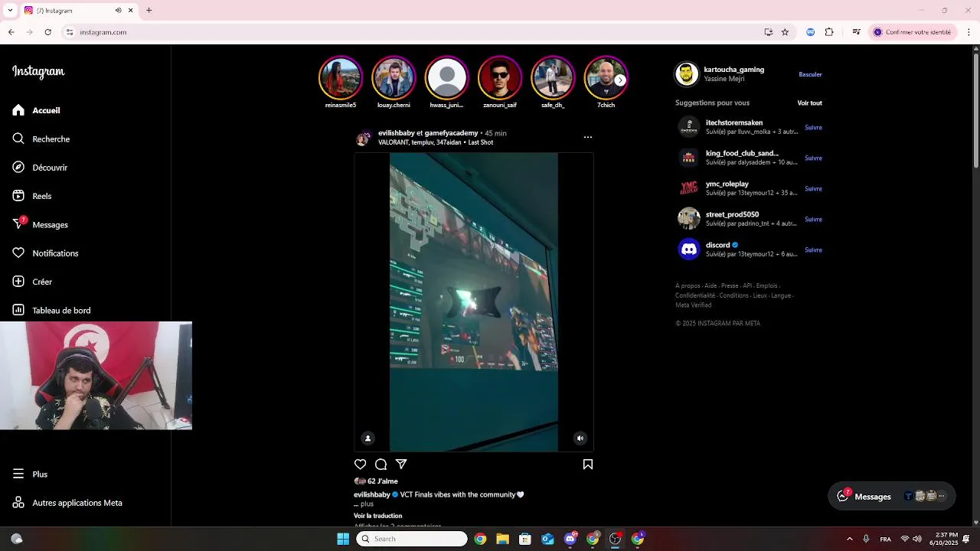
Task: Bookmark page with star icon
Action: click(785, 32)
